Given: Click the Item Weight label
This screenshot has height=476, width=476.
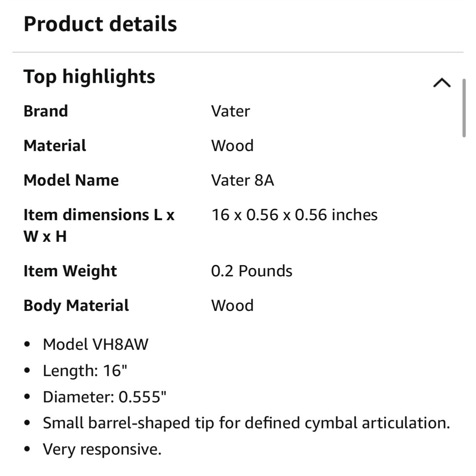Looking at the screenshot, I should pyautogui.click(x=70, y=271).
